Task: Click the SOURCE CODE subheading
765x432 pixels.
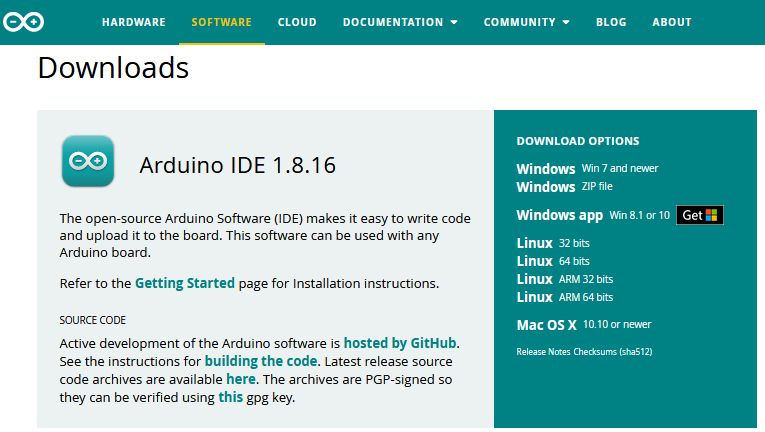Action: pyautogui.click(x=93, y=320)
